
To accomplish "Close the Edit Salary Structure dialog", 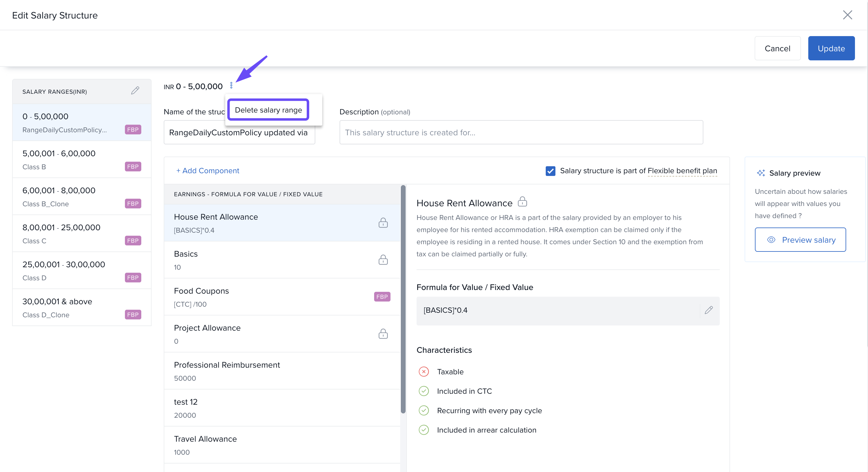I will click(847, 15).
